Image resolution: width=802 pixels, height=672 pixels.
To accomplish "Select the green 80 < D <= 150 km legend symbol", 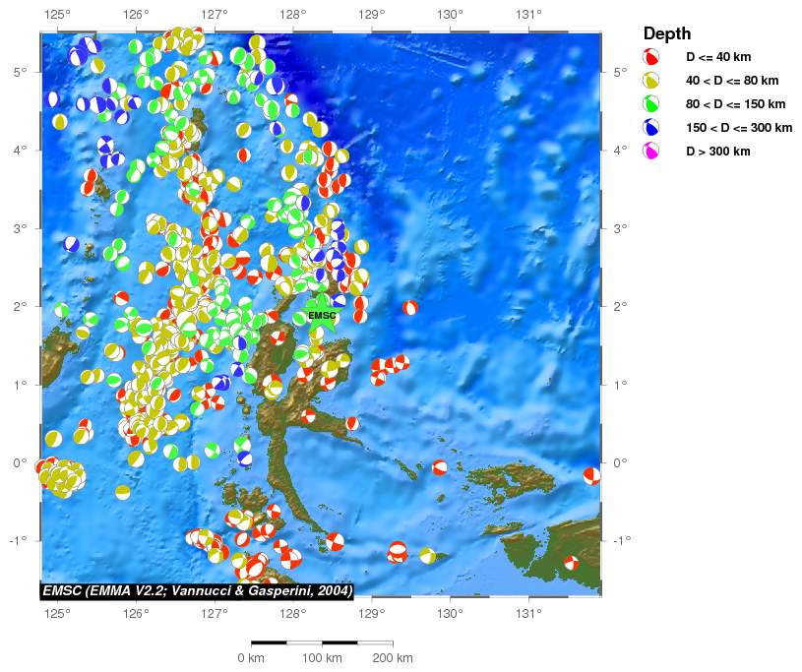I will pyautogui.click(x=651, y=104).
